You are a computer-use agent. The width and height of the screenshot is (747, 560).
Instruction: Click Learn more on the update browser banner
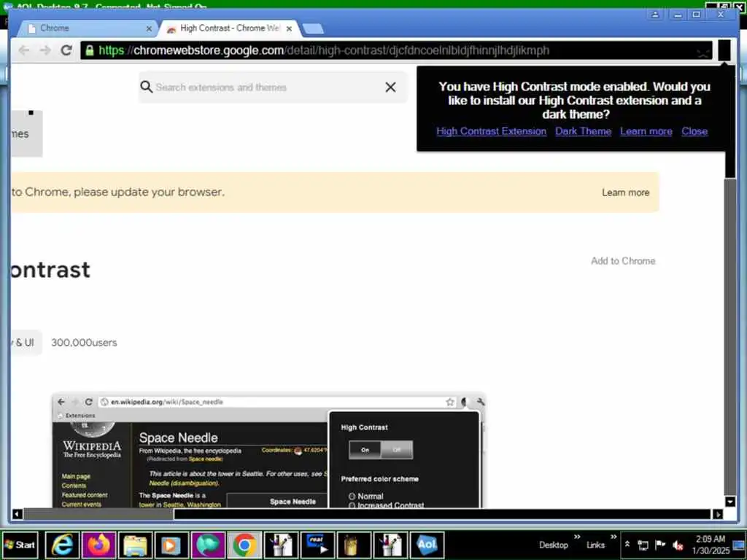click(625, 192)
